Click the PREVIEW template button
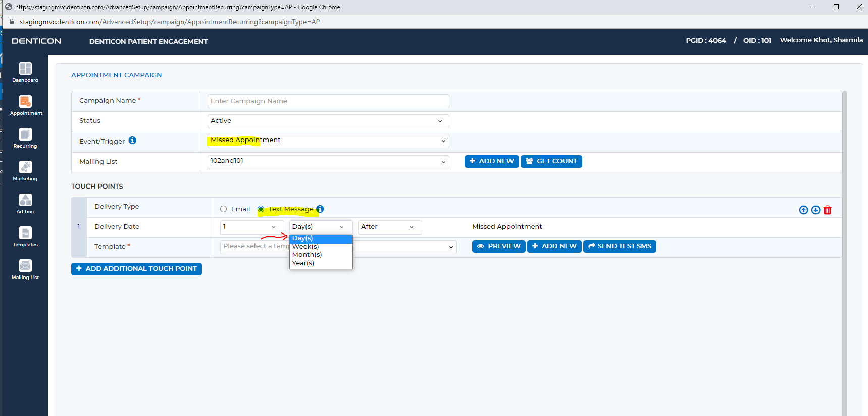 (x=499, y=246)
